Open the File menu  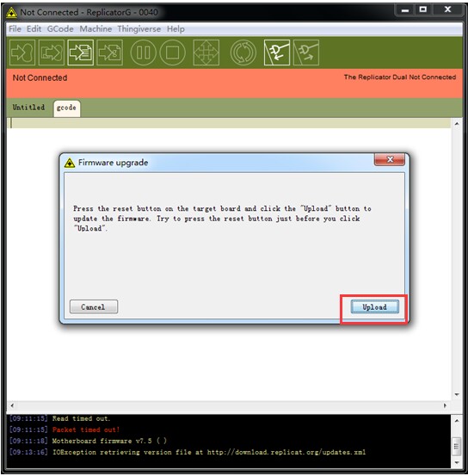[15, 29]
